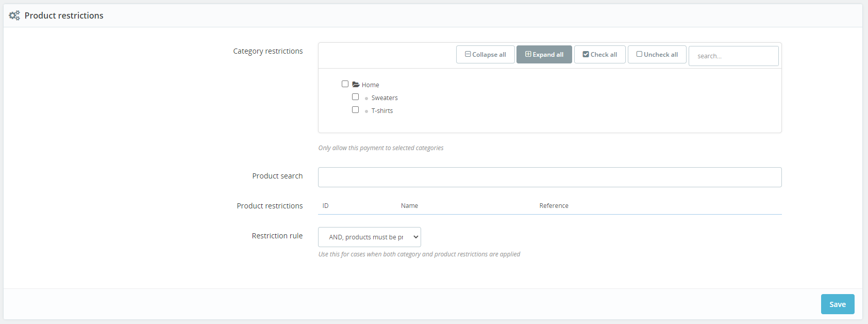Image resolution: width=868 pixels, height=324 pixels.
Task: Collapse all categories in the tree
Action: [x=485, y=54]
